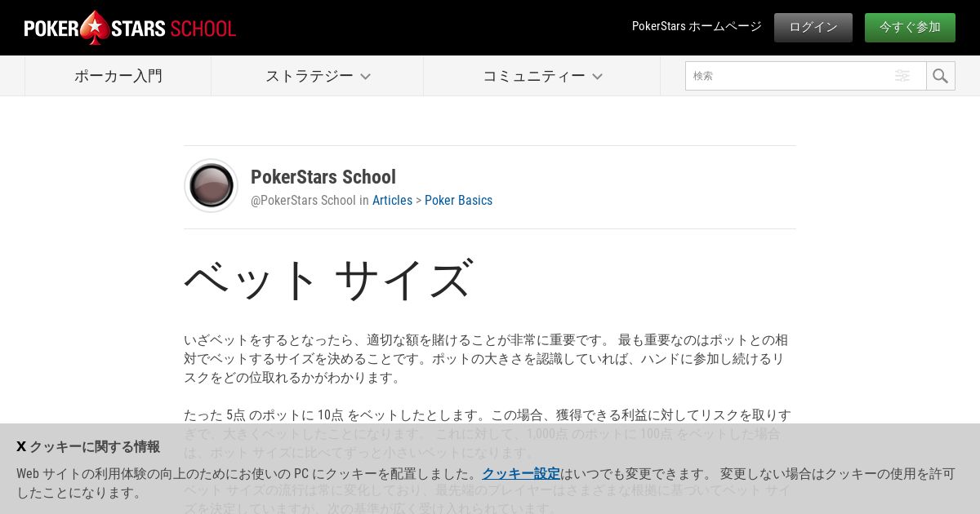Open the Articles breadcrumb link
Screen dimensions: 980x514
click(x=392, y=200)
